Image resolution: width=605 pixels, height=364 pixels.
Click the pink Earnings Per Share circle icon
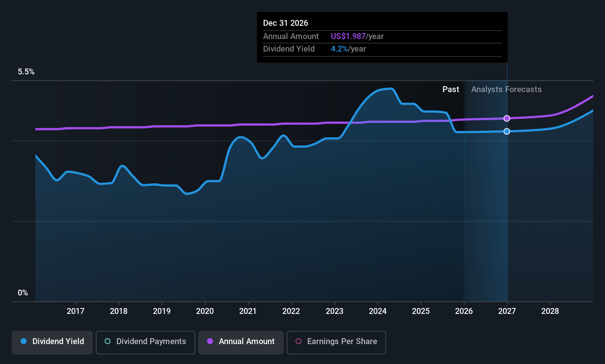point(298,341)
